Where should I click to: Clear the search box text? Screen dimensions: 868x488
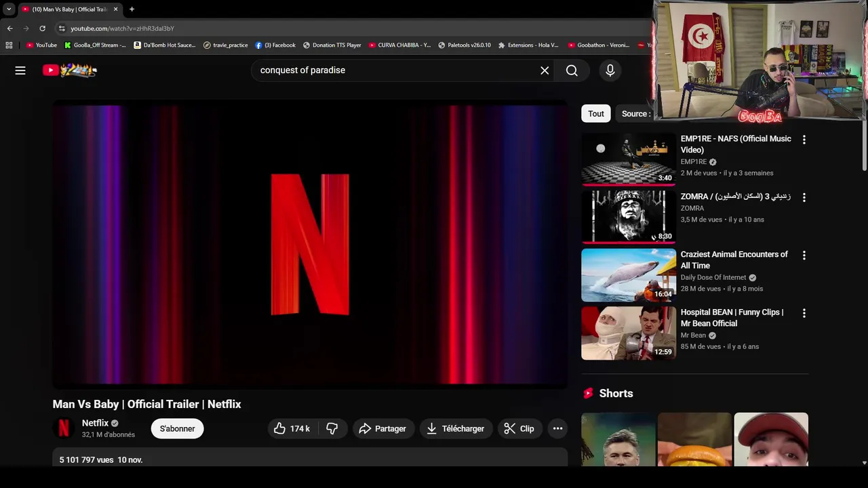pyautogui.click(x=545, y=70)
